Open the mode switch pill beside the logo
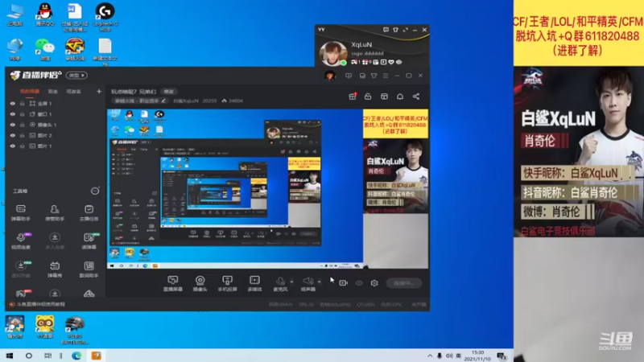Screen dimensions: 644x362 (x=76, y=75)
